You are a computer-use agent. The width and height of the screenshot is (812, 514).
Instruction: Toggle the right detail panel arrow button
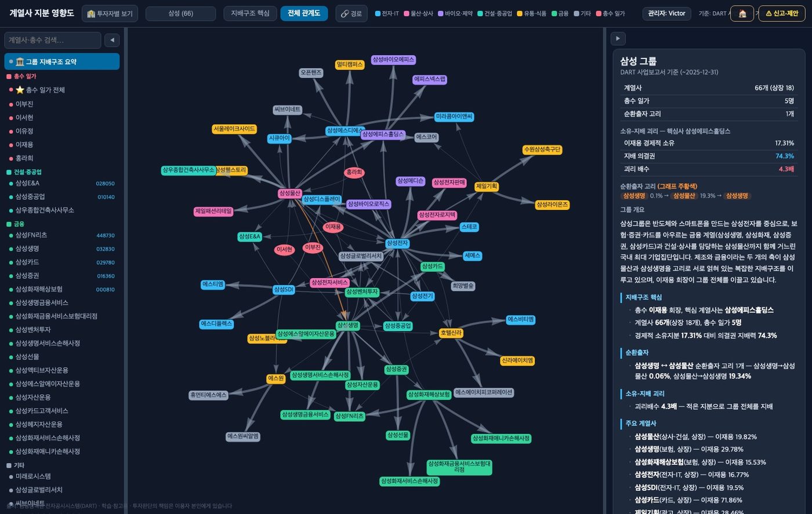pos(618,38)
